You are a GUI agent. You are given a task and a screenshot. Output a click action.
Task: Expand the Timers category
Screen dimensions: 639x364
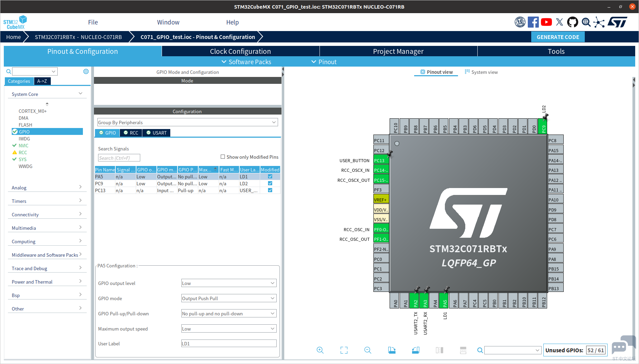pos(47,201)
